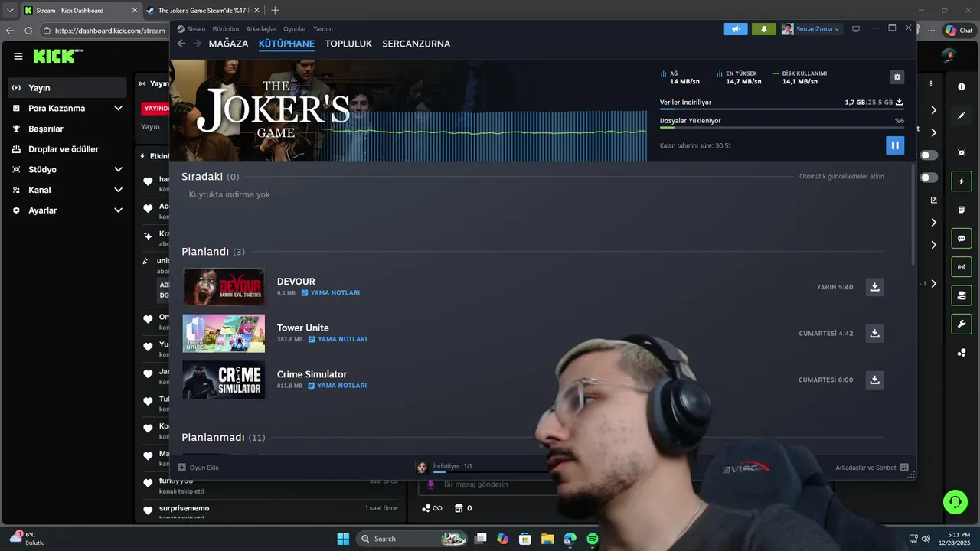Click the green headset support button
The width and height of the screenshot is (980, 551).
(x=955, y=502)
